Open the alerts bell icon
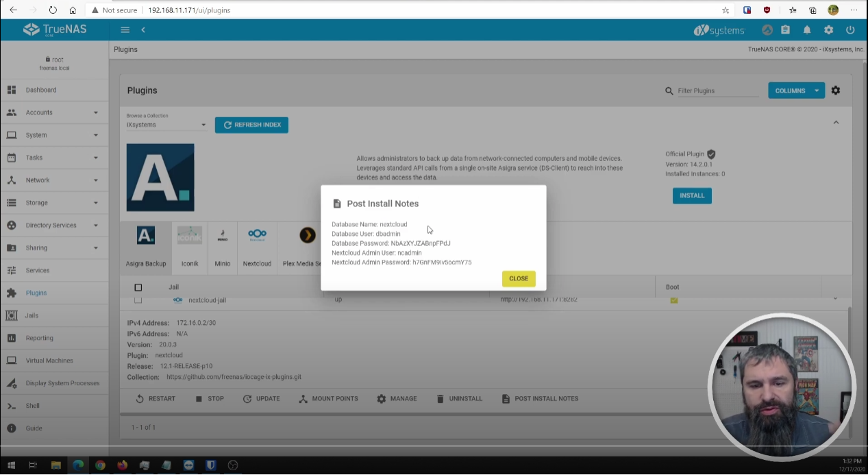Screen dimensions: 868x475 click(807, 30)
